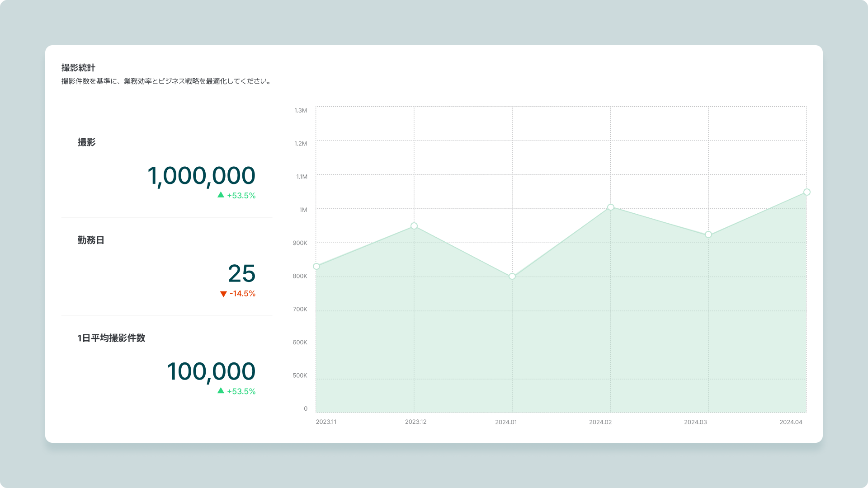This screenshot has height=488, width=868.
Task: Click green up arrow under 100,000
Action: [221, 390]
